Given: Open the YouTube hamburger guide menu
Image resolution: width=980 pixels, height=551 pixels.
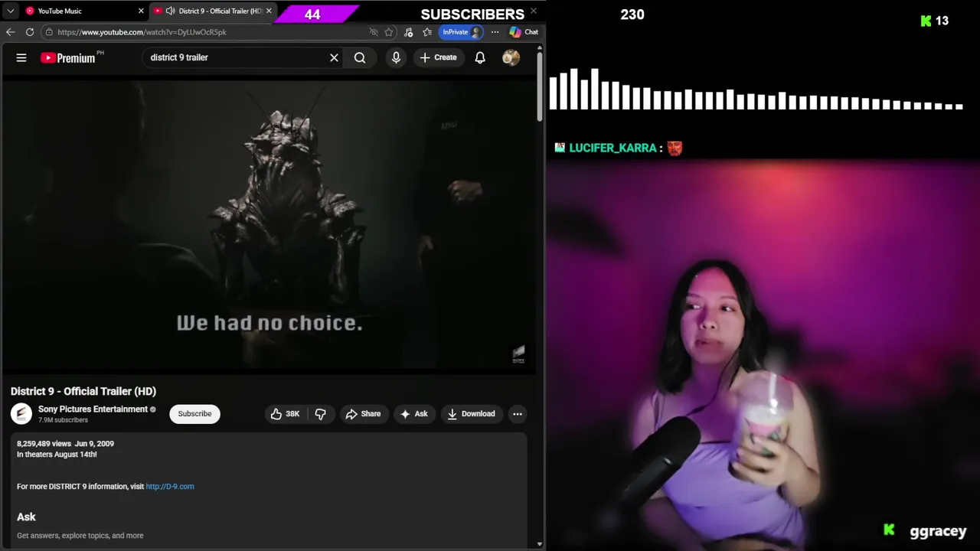Looking at the screenshot, I should [x=21, y=57].
